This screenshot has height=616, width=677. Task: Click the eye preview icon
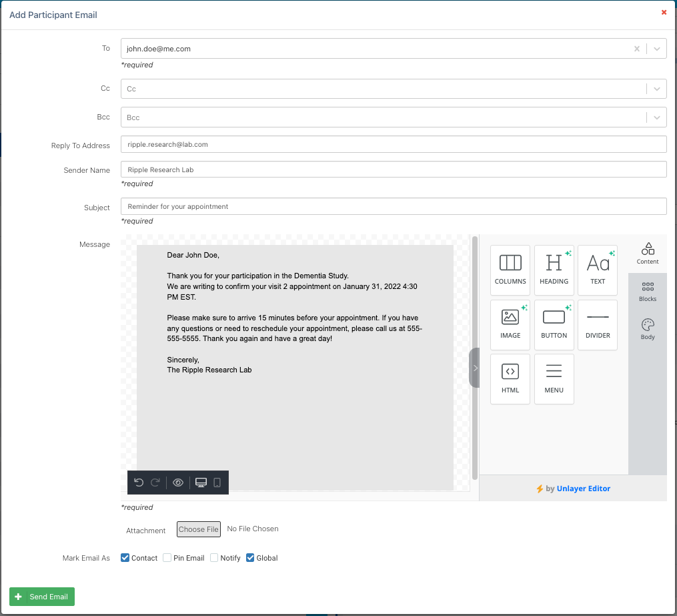pyautogui.click(x=178, y=483)
